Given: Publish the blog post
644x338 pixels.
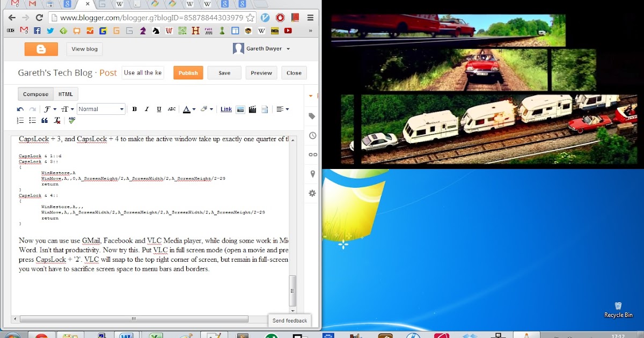Looking at the screenshot, I should [188, 72].
